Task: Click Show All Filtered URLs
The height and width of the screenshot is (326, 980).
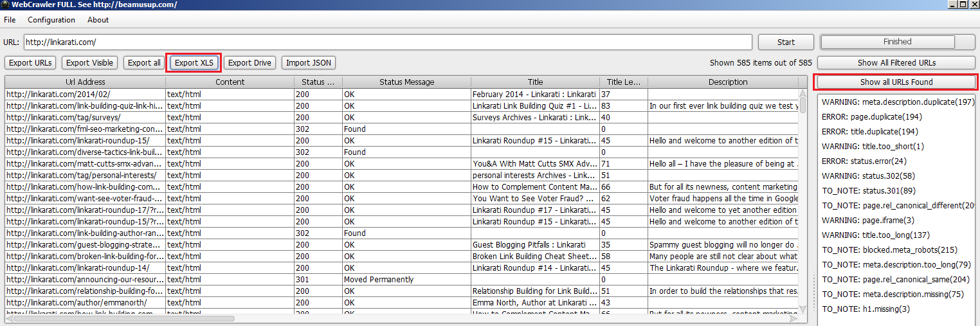Action: coord(896,63)
